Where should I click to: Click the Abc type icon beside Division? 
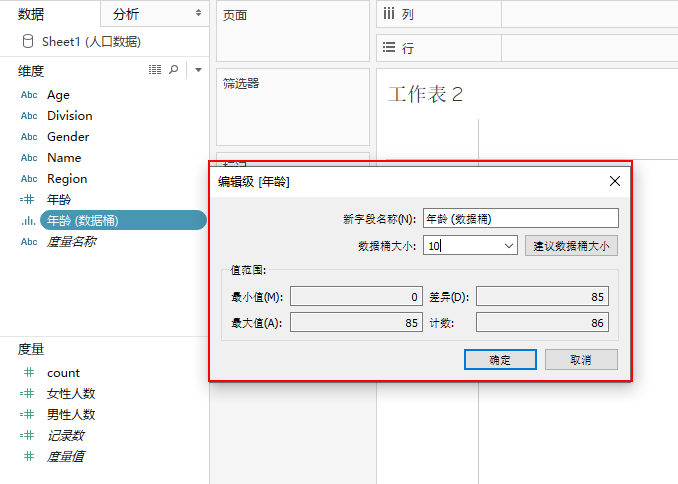29,116
